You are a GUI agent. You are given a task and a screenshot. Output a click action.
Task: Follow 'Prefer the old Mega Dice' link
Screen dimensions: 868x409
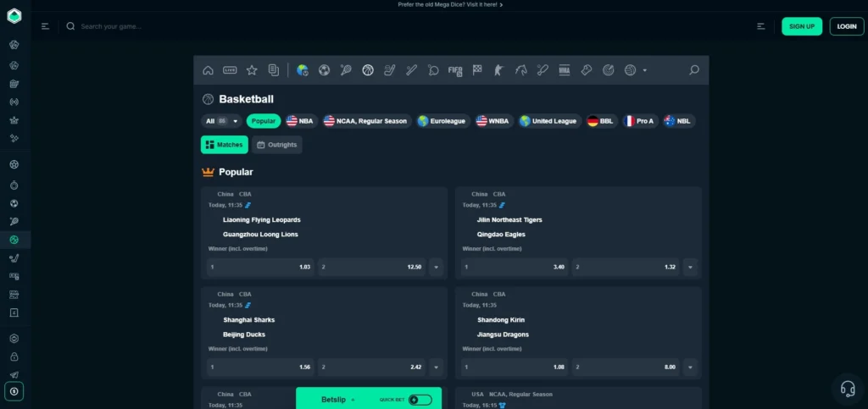[x=450, y=4]
